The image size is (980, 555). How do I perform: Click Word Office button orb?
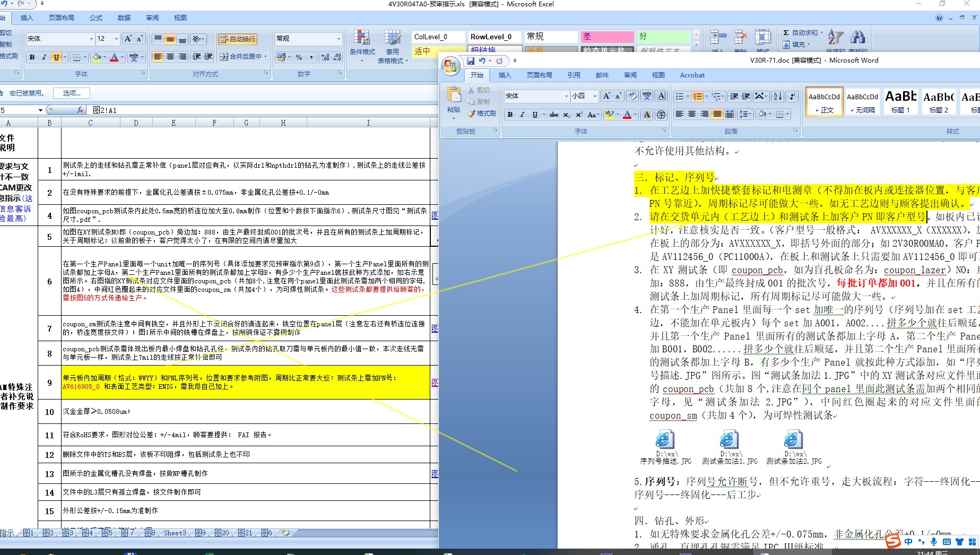tap(450, 66)
